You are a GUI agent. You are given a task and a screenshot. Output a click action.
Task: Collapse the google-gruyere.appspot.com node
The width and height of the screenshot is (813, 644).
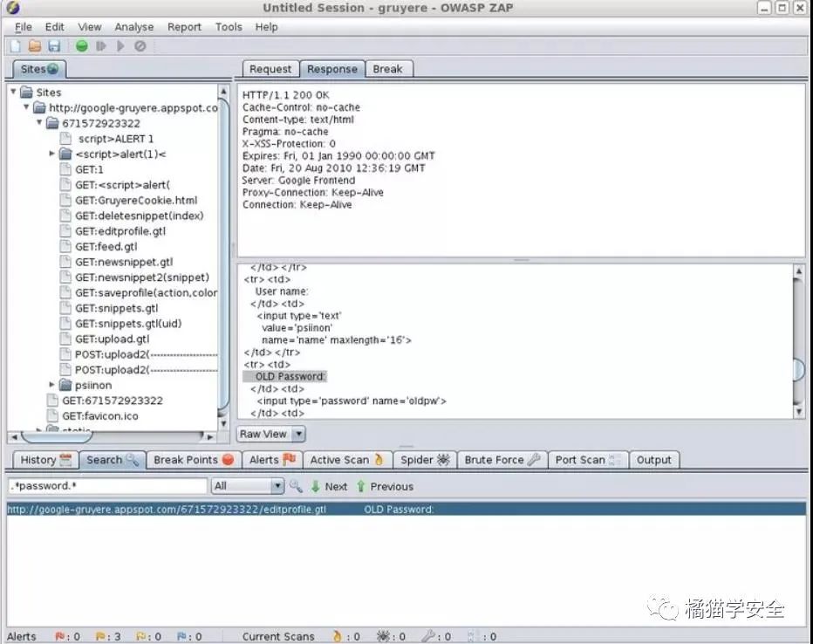(26, 107)
